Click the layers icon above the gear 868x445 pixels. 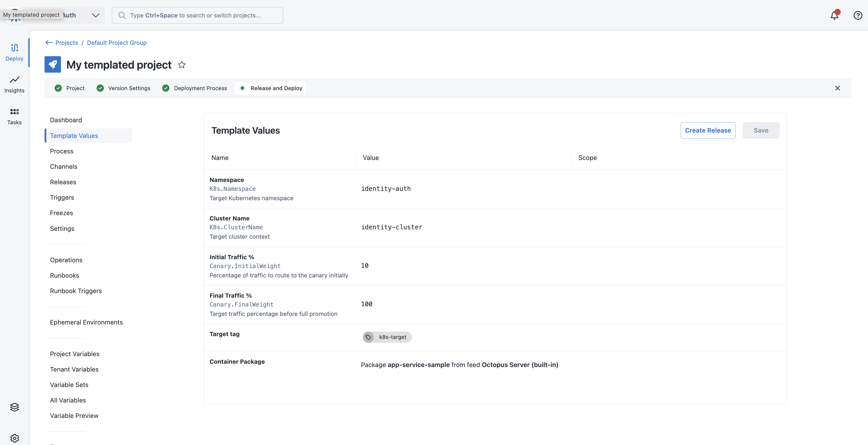(14, 407)
